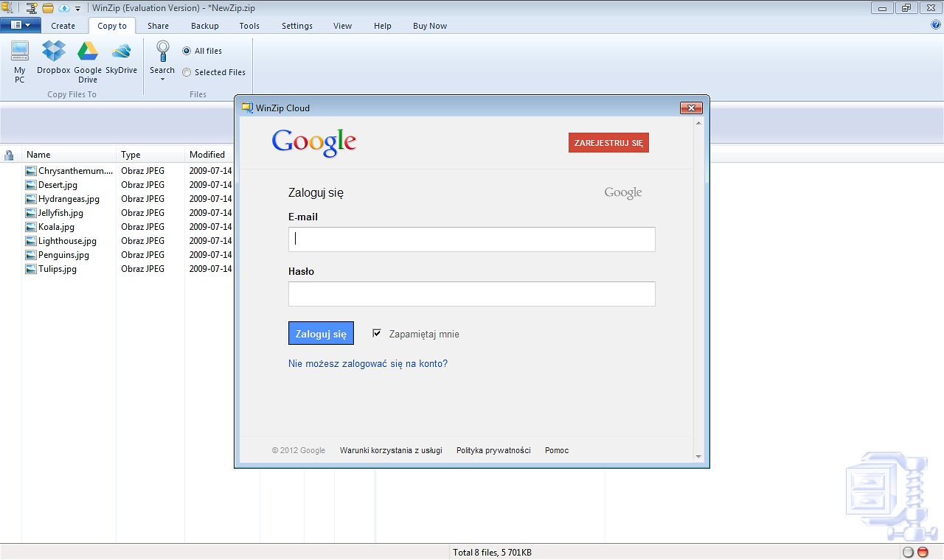This screenshot has height=560, width=944.
Task: Open the blue help question mark icon
Action: click(x=936, y=25)
